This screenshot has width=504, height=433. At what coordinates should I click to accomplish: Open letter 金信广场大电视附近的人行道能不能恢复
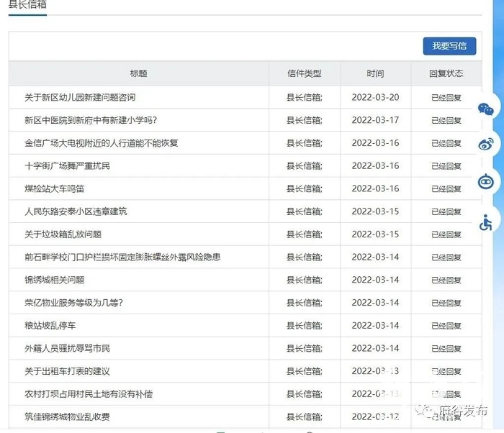102,143
